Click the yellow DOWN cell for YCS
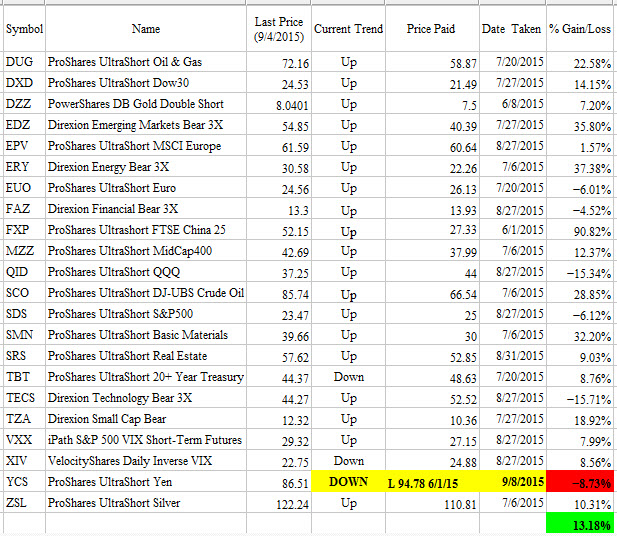 pyautogui.click(x=348, y=481)
